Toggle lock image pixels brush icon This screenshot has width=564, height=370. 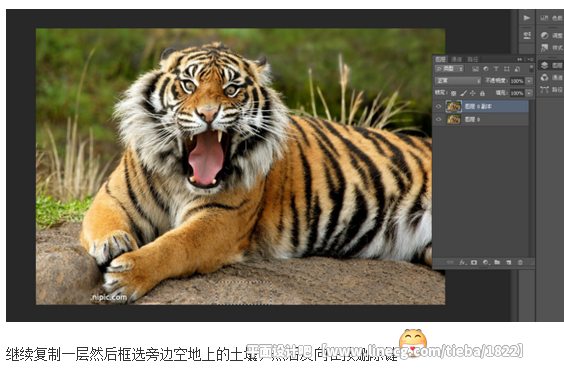(x=463, y=93)
